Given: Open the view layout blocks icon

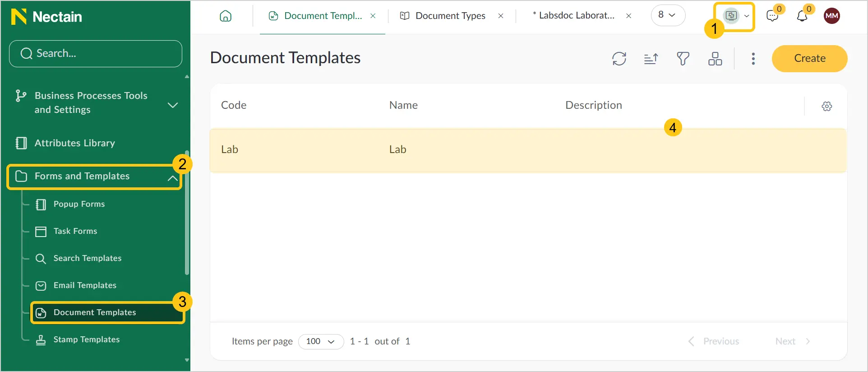Looking at the screenshot, I should coord(715,59).
